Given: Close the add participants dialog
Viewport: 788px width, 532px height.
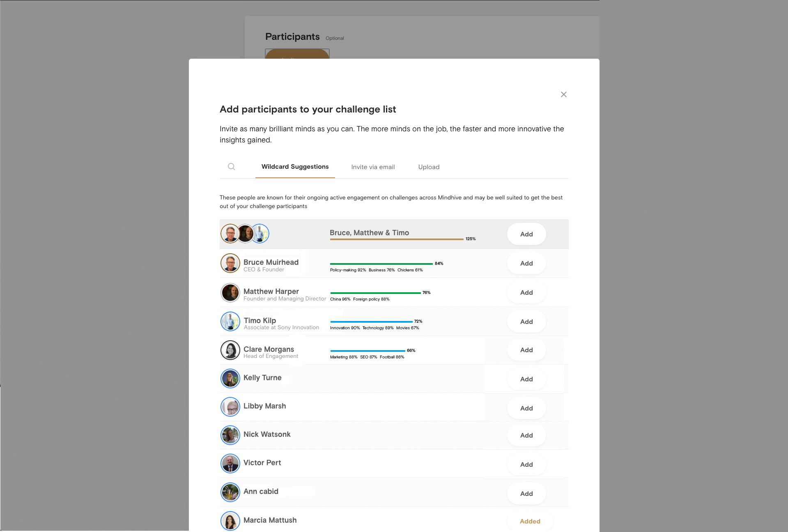Looking at the screenshot, I should point(563,94).
